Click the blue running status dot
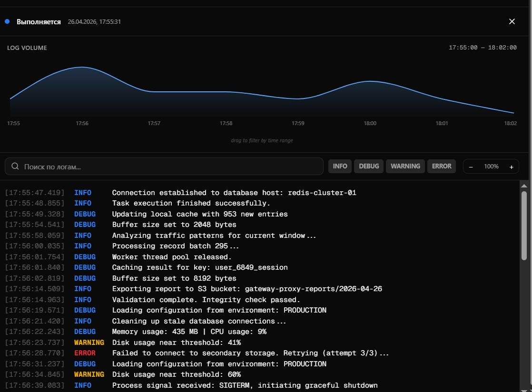This screenshot has width=532, height=392. pos(7,21)
